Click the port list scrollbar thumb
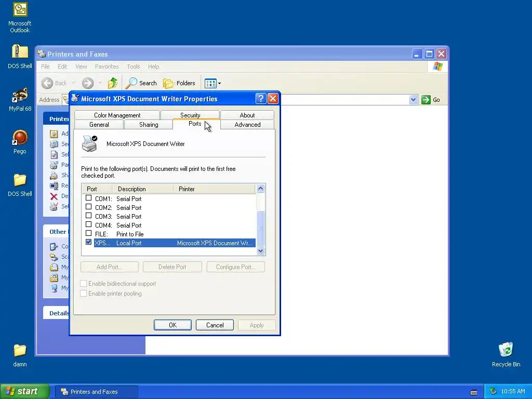 [x=261, y=228]
